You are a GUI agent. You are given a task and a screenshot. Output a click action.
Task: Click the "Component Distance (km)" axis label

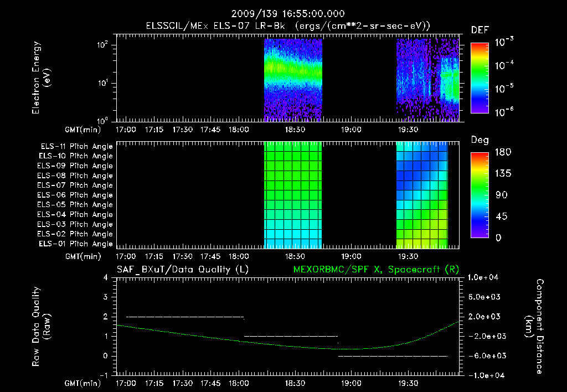click(x=534, y=327)
